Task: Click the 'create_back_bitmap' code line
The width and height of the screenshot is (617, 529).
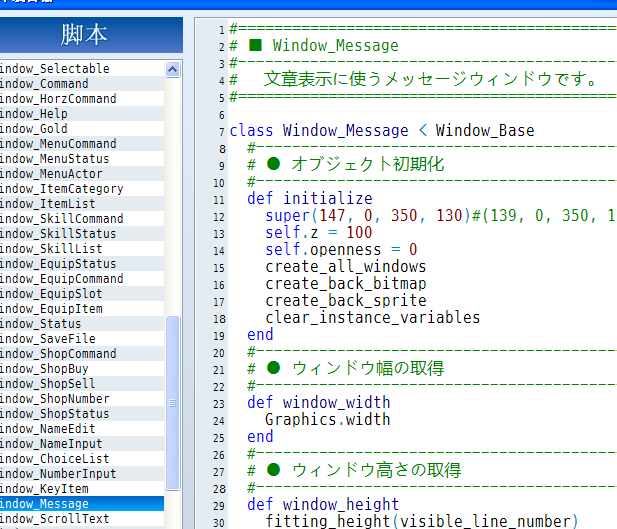Action: coord(345,283)
